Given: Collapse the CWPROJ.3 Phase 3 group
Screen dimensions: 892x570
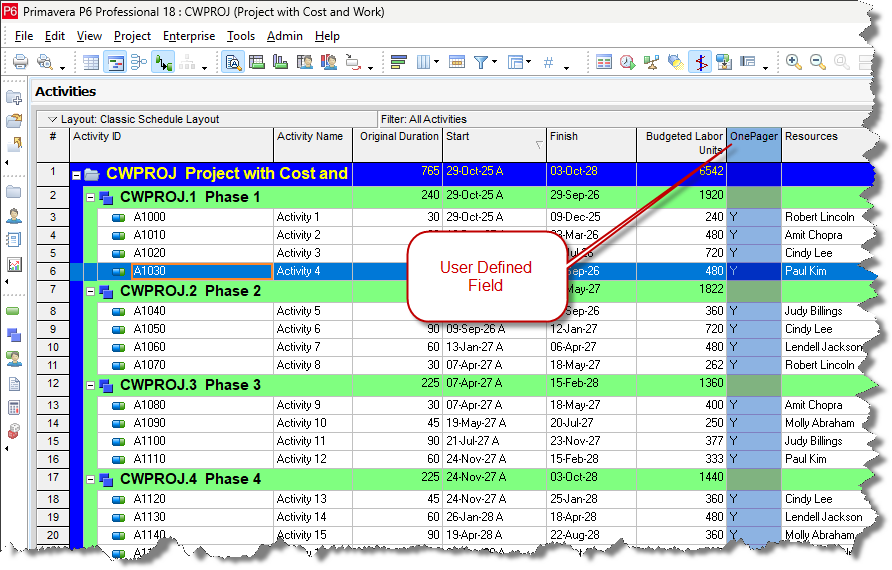Looking at the screenshot, I should pos(90,385).
